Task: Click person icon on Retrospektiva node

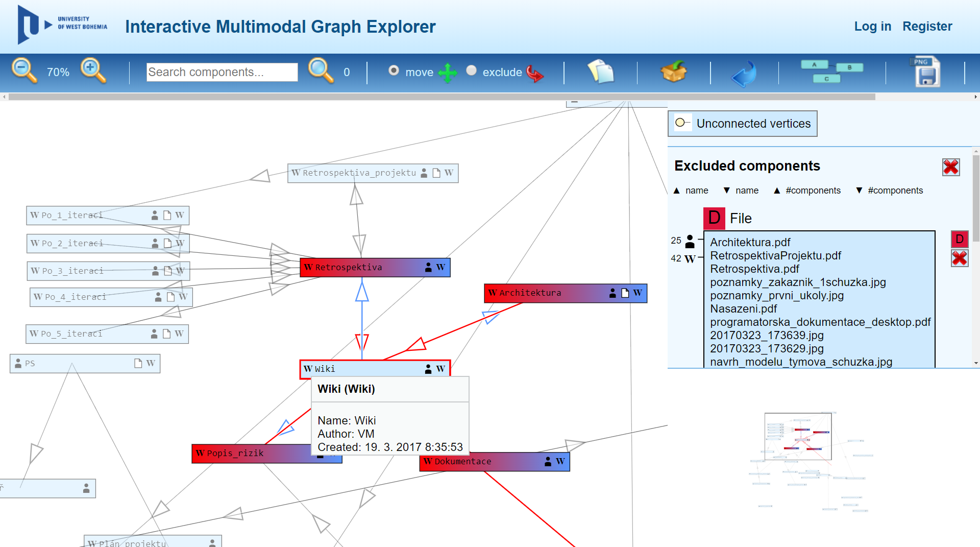Action: tap(428, 268)
